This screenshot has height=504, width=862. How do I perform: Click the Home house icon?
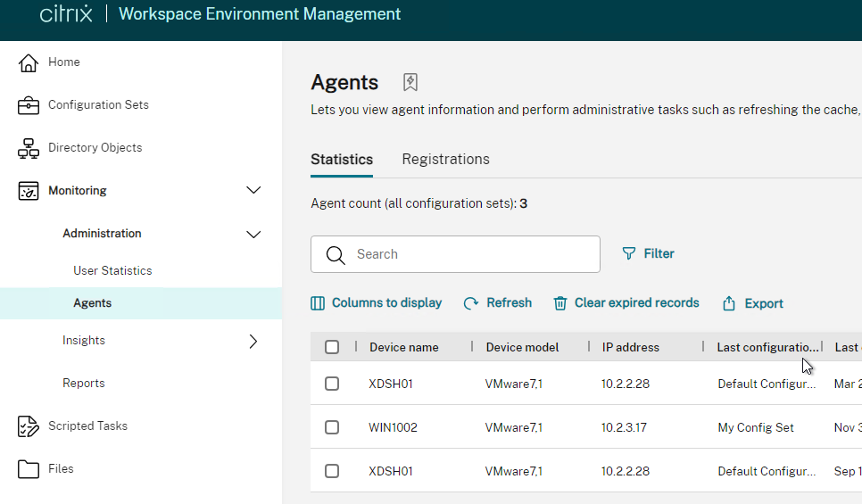[x=28, y=62]
